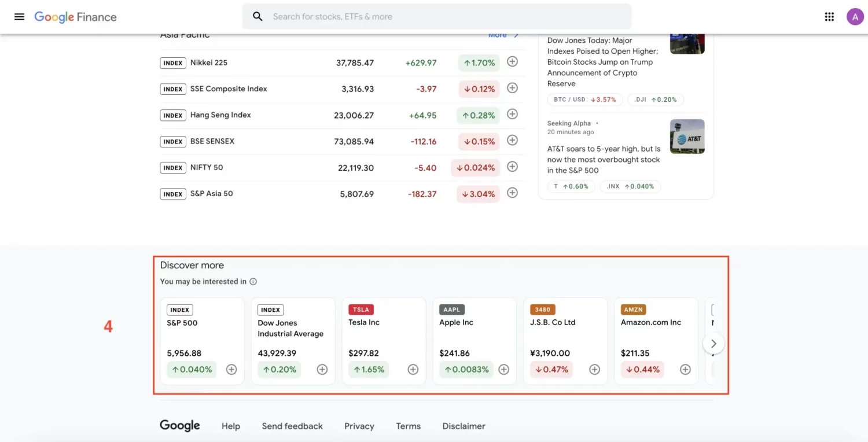Image resolution: width=868 pixels, height=442 pixels.
Task: Click the footer Help link
Action: (x=231, y=426)
